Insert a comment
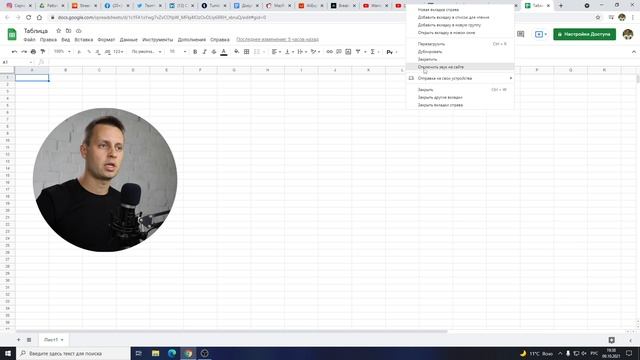Screen dimensions: 640x360 point(339,52)
